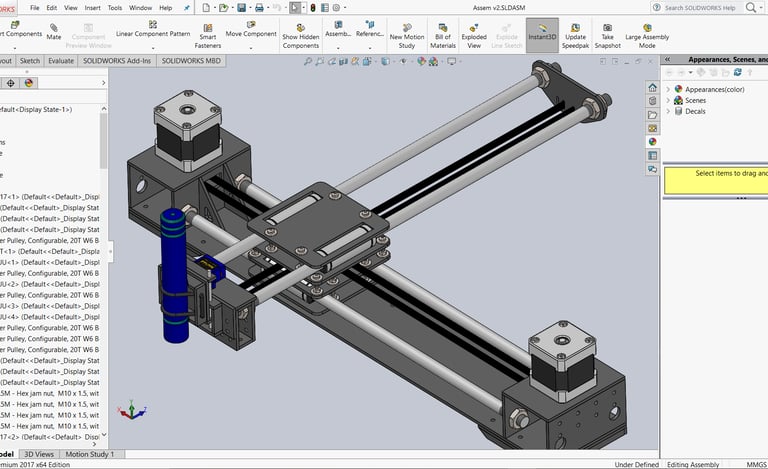Open Move Component dropdown arrow

(x=251, y=48)
